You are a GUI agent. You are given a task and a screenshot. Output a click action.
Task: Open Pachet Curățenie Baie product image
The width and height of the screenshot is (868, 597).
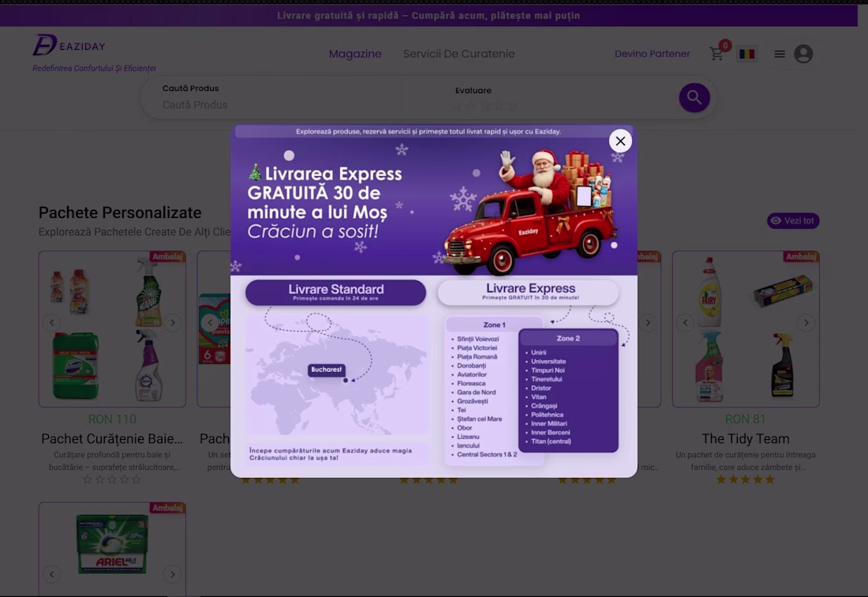click(112, 329)
